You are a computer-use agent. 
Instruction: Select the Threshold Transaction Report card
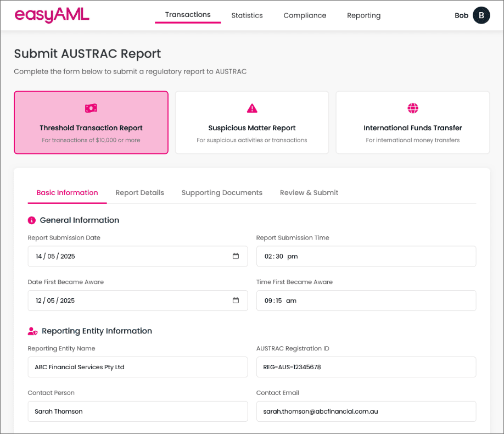[x=91, y=123]
